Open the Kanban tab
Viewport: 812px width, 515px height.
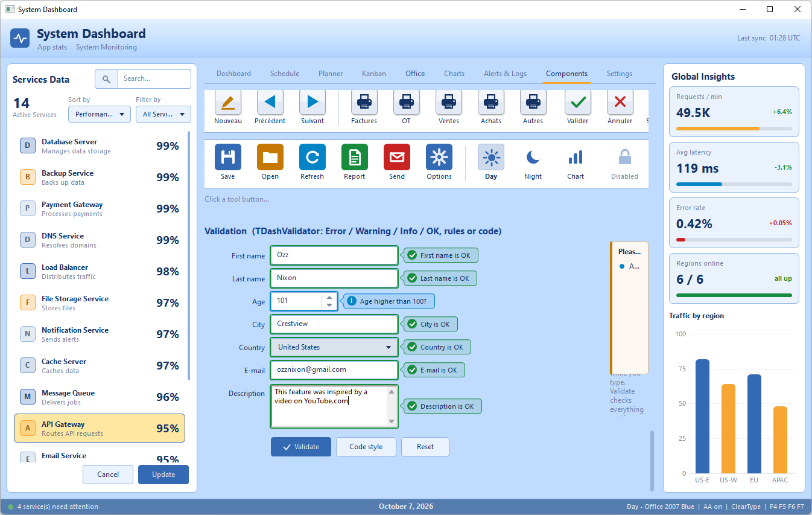[x=374, y=74]
